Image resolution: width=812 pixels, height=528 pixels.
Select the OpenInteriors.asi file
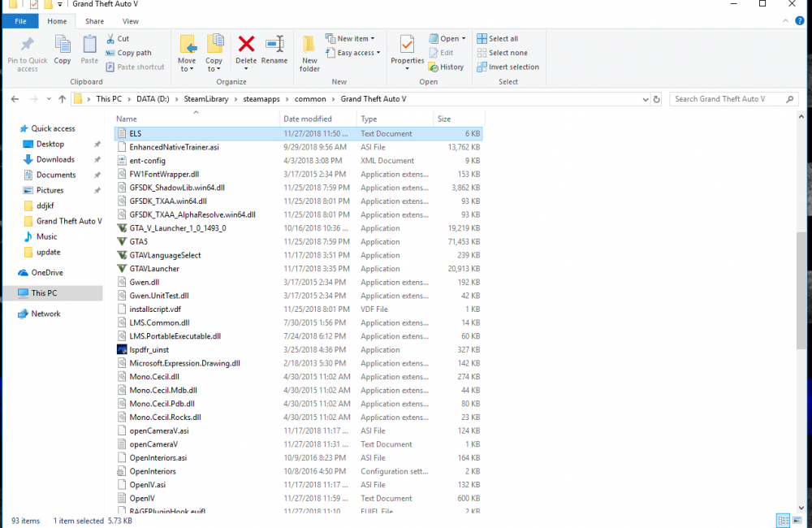[298, 458]
